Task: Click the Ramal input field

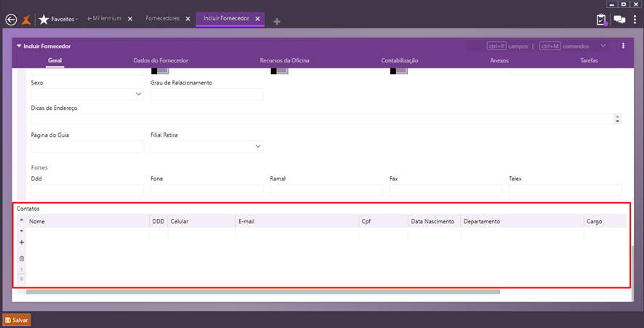Action: [x=326, y=190]
